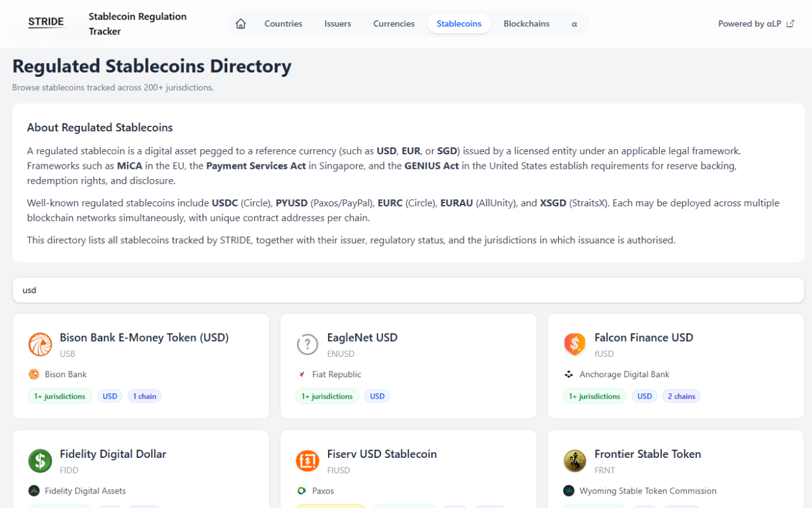Open the external link icon beside αLP
This screenshot has width=812, height=508.
(790, 23)
